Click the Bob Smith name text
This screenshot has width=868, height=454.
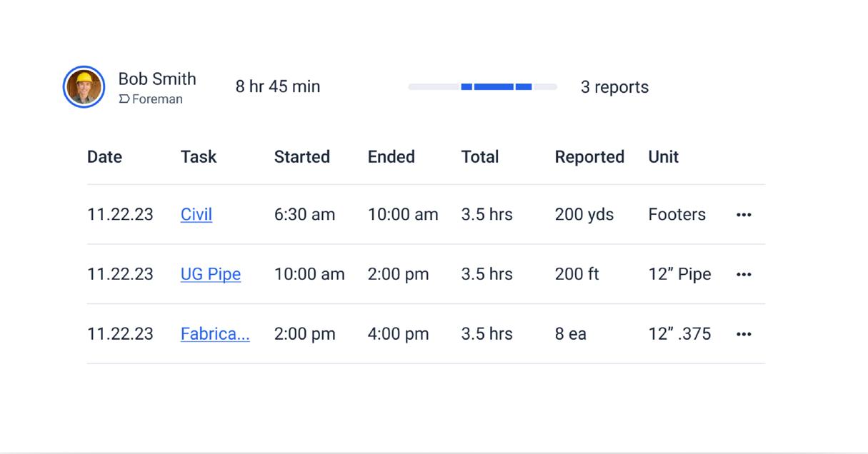pyautogui.click(x=157, y=79)
